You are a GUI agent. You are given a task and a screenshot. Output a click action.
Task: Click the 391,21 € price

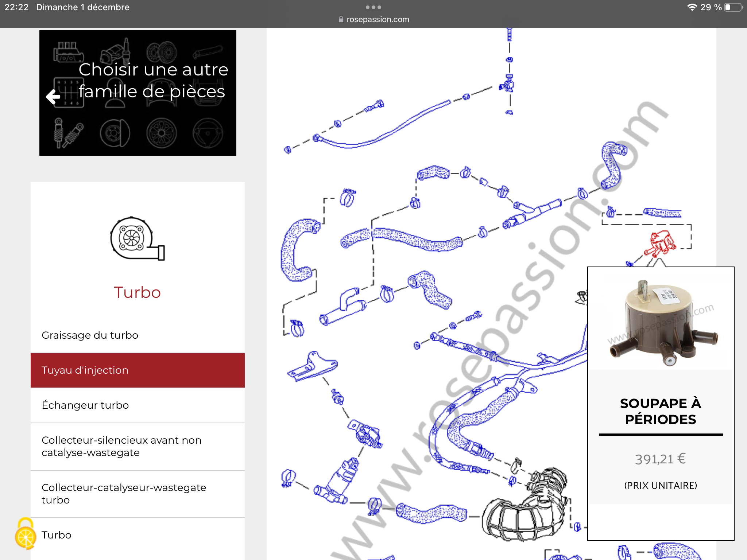pos(660,459)
